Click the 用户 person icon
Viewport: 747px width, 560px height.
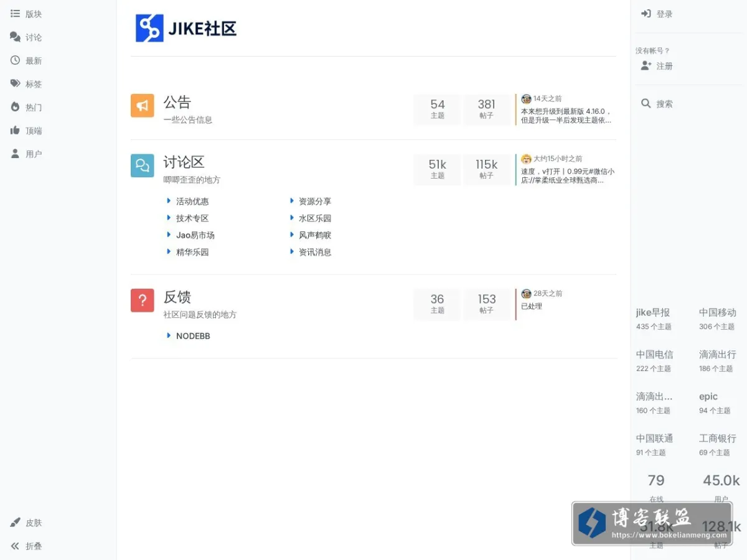tap(15, 153)
